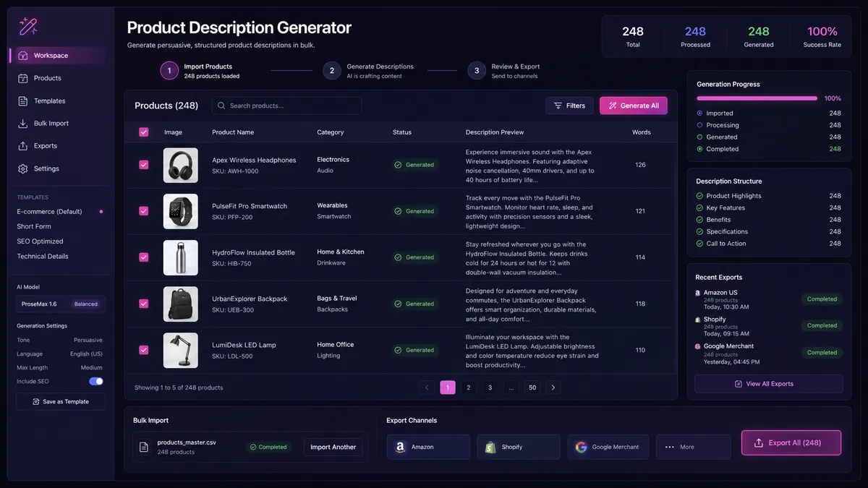Open the HydroFlow Insulated Bottle thumbnail
This screenshot has height=488, width=868.
click(181, 257)
